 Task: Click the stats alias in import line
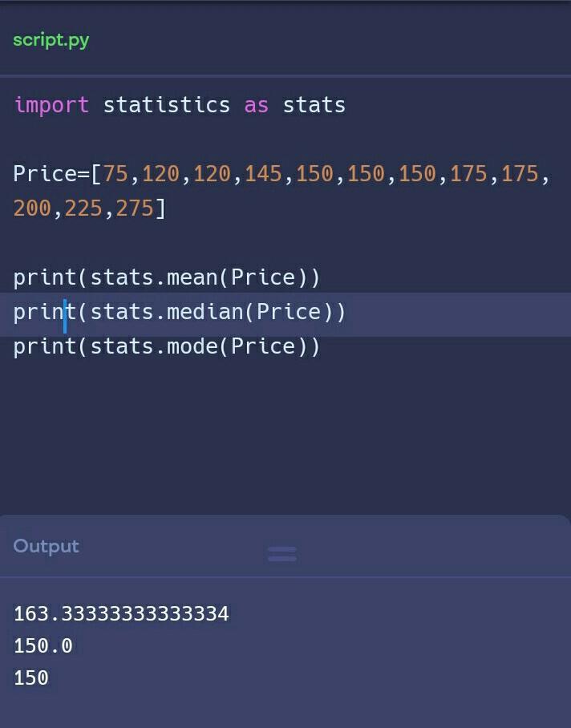click(x=314, y=105)
